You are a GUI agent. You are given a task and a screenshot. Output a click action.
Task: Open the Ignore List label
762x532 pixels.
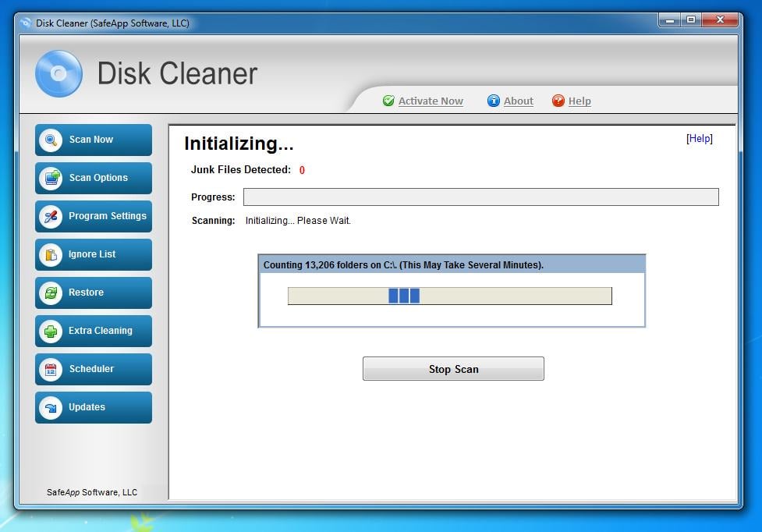(92, 254)
